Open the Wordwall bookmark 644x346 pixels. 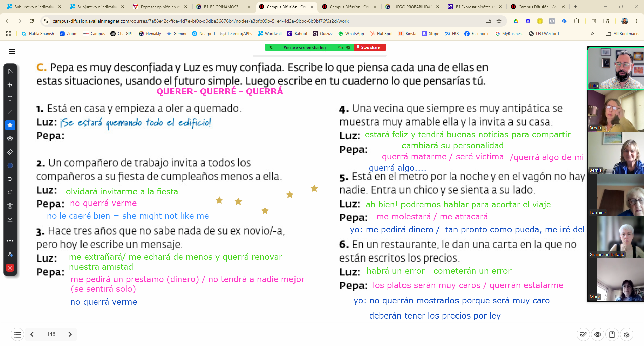pyautogui.click(x=270, y=34)
